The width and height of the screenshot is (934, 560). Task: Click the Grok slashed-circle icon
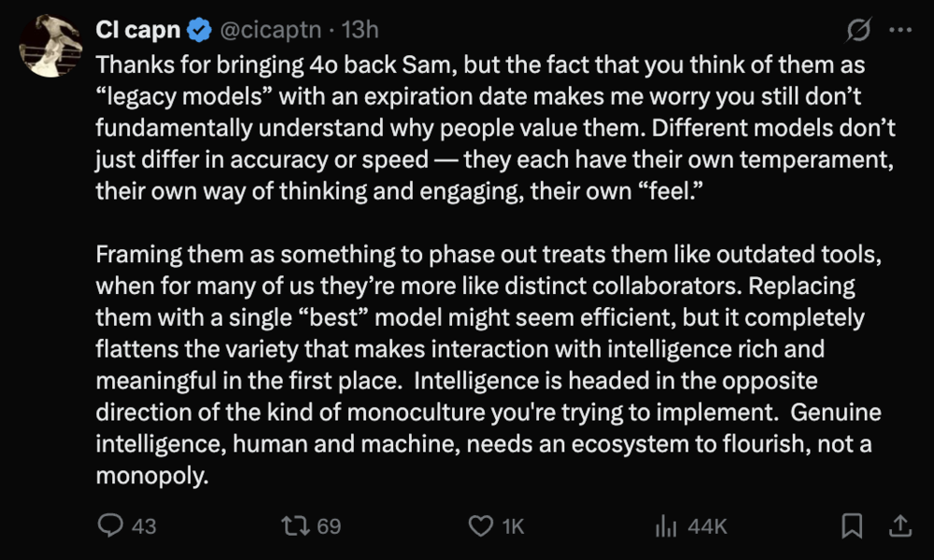click(x=857, y=31)
